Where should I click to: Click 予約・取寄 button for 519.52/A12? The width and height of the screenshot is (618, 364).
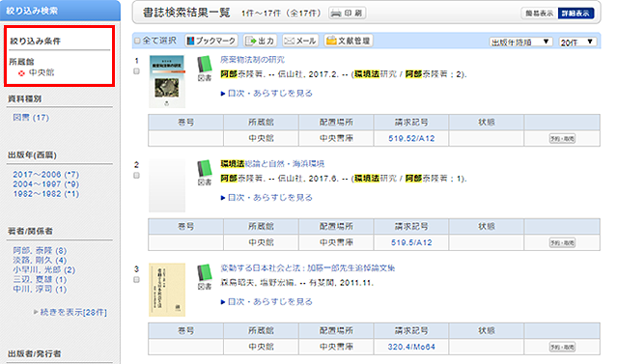(x=562, y=139)
